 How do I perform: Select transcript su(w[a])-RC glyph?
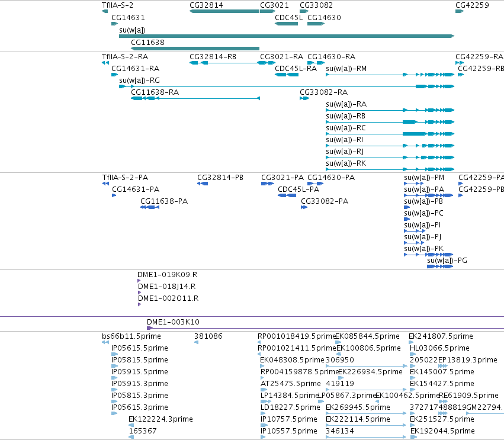[x=390, y=134]
